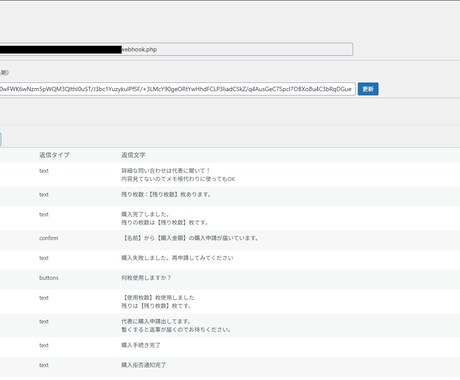Click line '内容見てないのでメモ帳代わりに使ってもOK'
Viewport: 460px width, 380px height.
(178, 179)
